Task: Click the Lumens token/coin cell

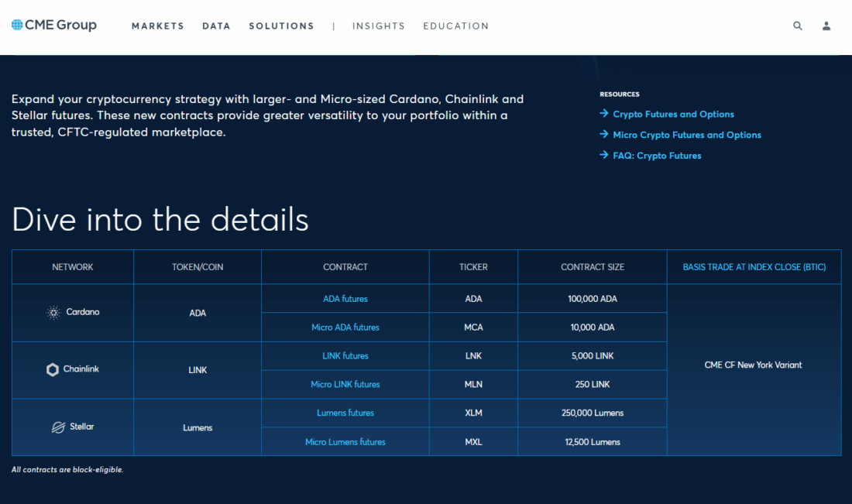Action: click(x=198, y=428)
